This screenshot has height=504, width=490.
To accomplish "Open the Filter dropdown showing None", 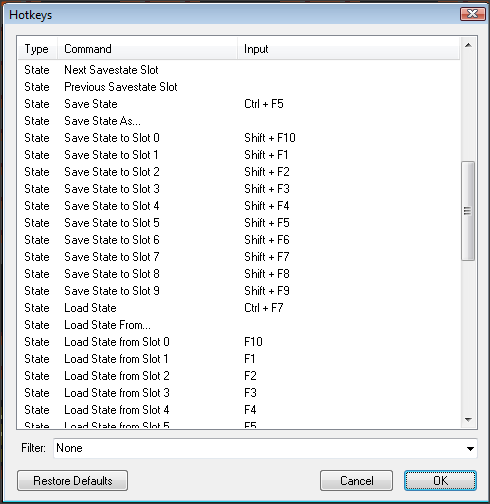I will click(x=265, y=448).
